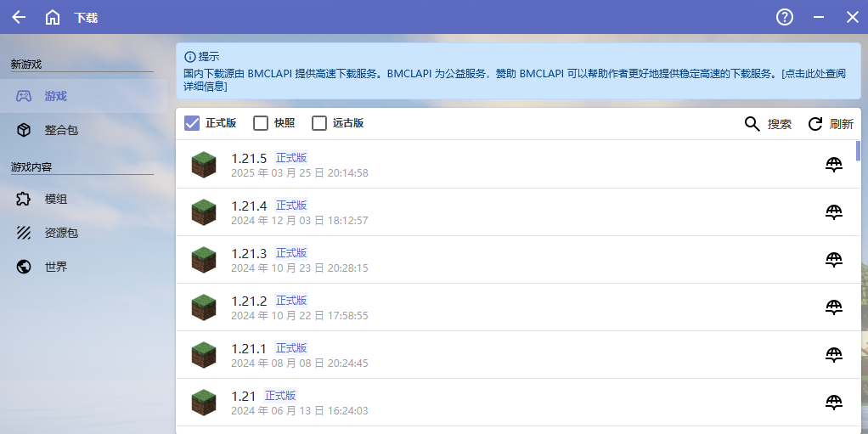This screenshot has width=868, height=434.
Task: Uncheck the 正式版 release checkbox
Action: pyautogui.click(x=192, y=123)
